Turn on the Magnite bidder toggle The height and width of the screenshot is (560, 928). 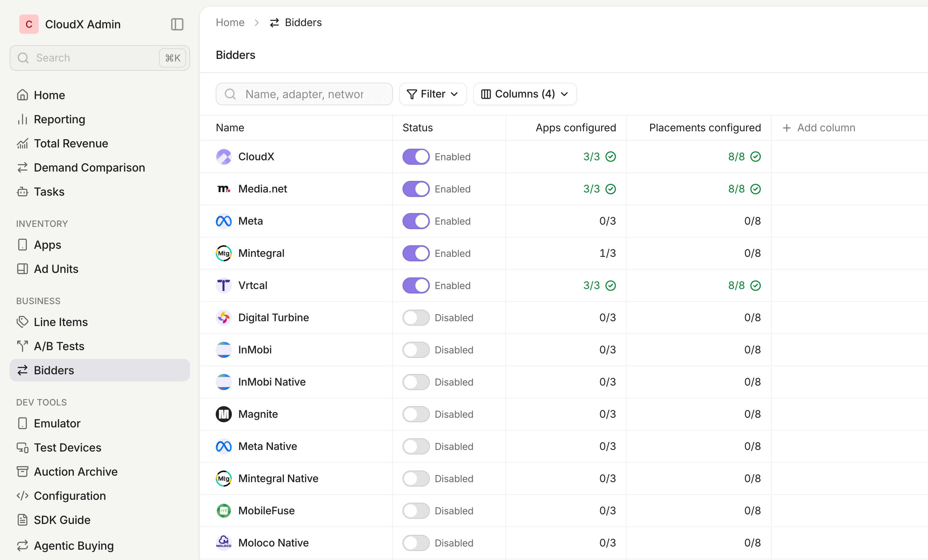pyautogui.click(x=416, y=414)
